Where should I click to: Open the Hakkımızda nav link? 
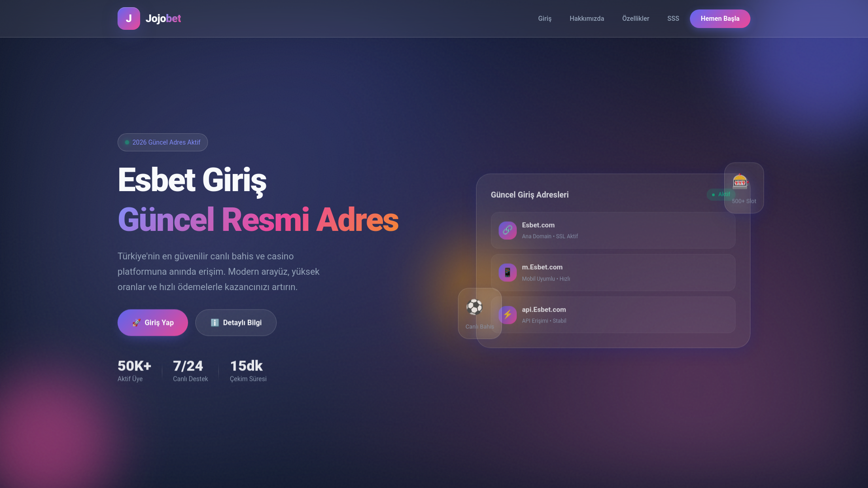[x=587, y=19]
